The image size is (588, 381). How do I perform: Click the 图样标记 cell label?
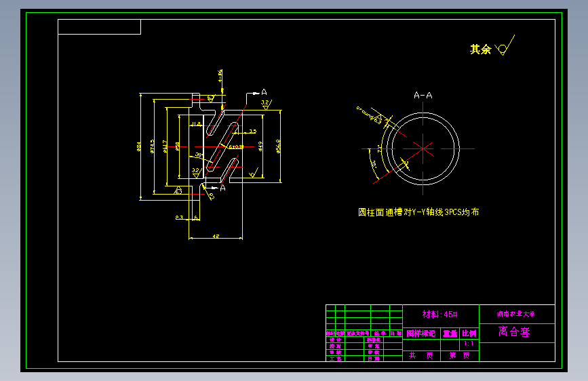420,334
